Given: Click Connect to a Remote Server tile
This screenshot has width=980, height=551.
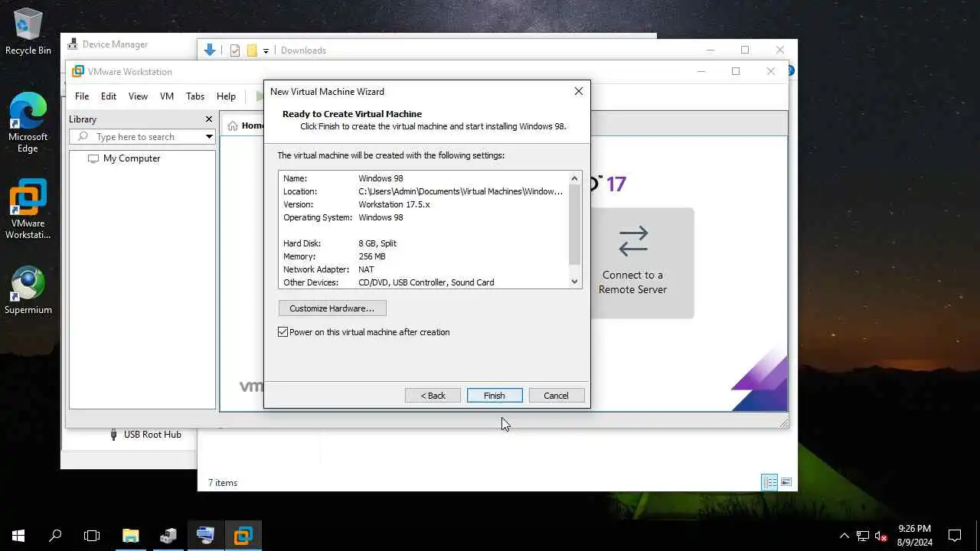Looking at the screenshot, I should pyautogui.click(x=632, y=263).
